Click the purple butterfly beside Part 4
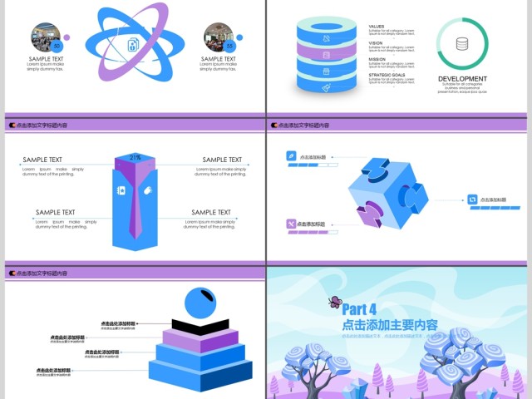 point(335,302)
